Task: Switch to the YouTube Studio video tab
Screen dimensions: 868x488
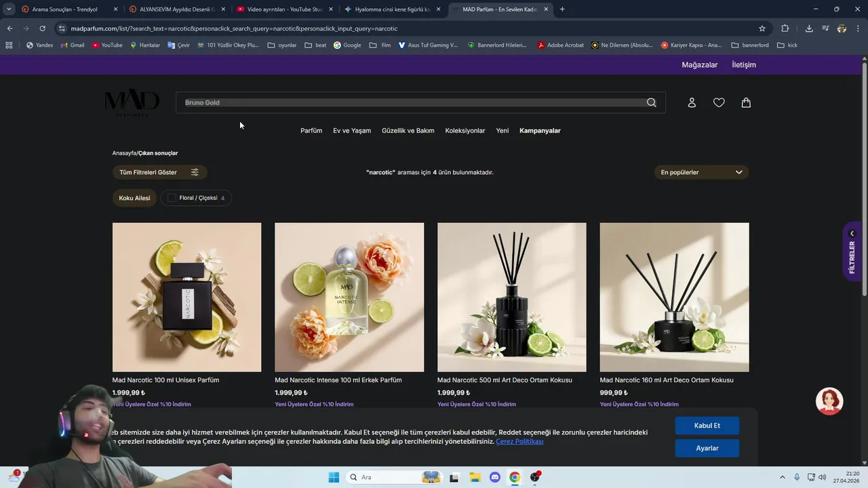Action: coord(285,9)
